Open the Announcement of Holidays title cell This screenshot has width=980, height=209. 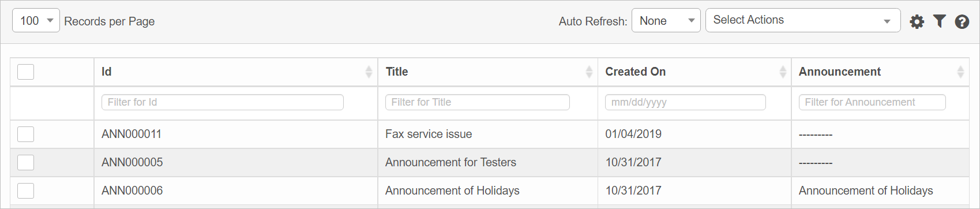point(452,191)
